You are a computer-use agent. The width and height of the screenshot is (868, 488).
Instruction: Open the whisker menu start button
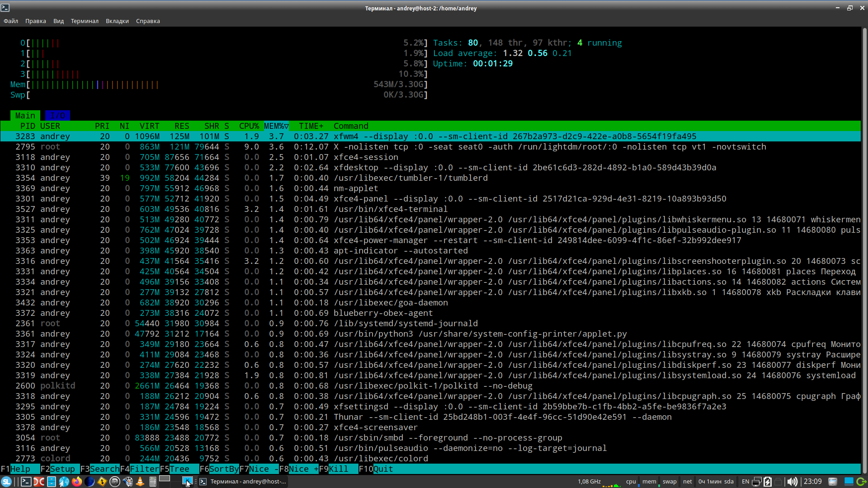(x=6, y=482)
